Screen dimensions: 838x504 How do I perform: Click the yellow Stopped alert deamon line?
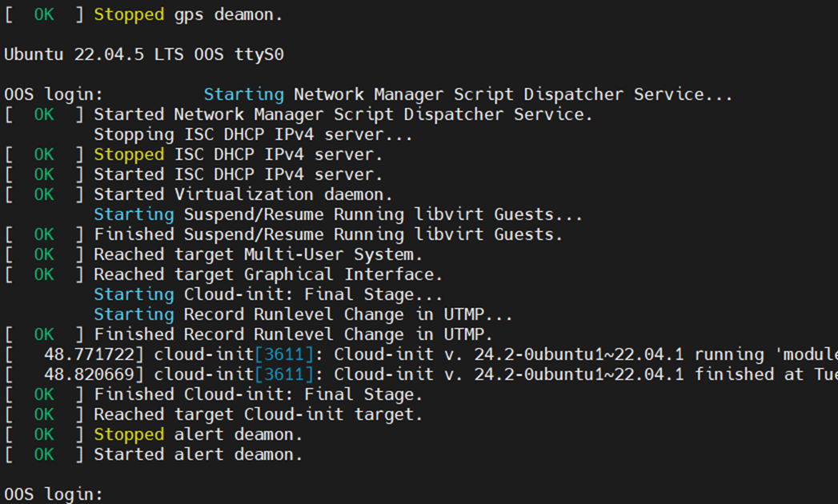(154, 434)
